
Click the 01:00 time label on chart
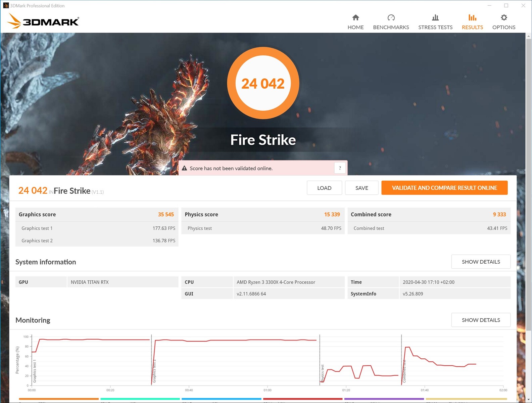268,390
